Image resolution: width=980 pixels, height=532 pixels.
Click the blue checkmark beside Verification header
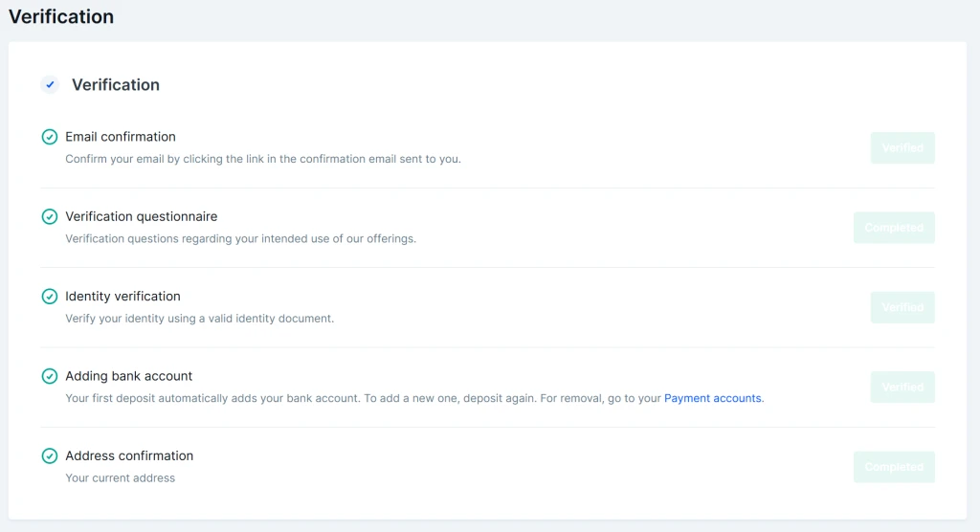tap(50, 85)
